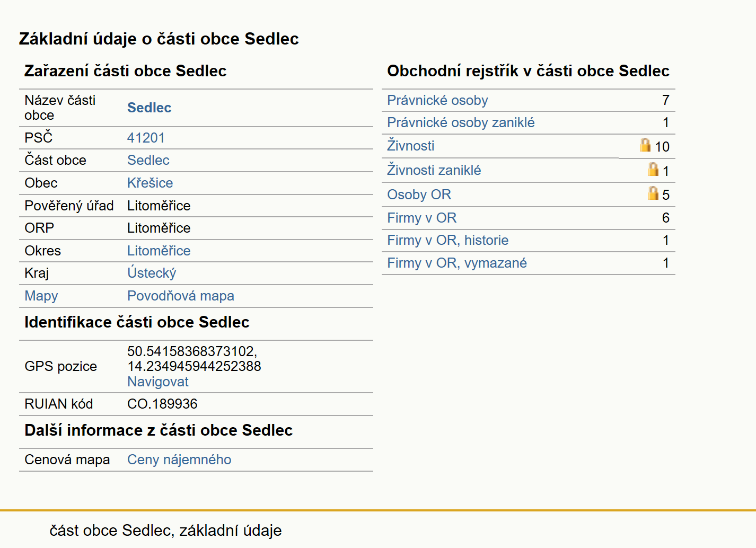Screen dimensions: 756x548
Task: Open the Křešice municipality link
Action: [x=150, y=183]
